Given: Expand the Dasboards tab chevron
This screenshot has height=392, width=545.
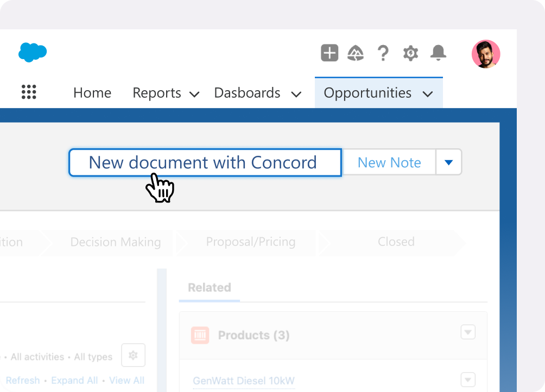Looking at the screenshot, I should (296, 94).
